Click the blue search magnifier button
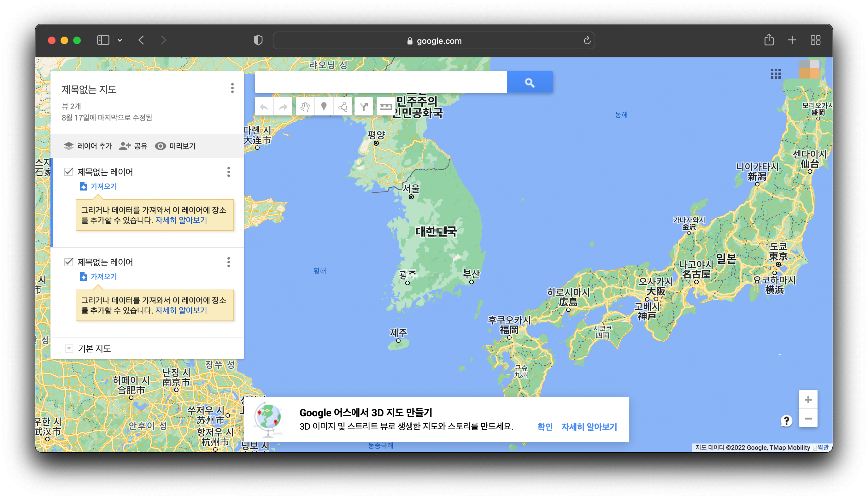Screen dimensions: 868x499 (530, 82)
